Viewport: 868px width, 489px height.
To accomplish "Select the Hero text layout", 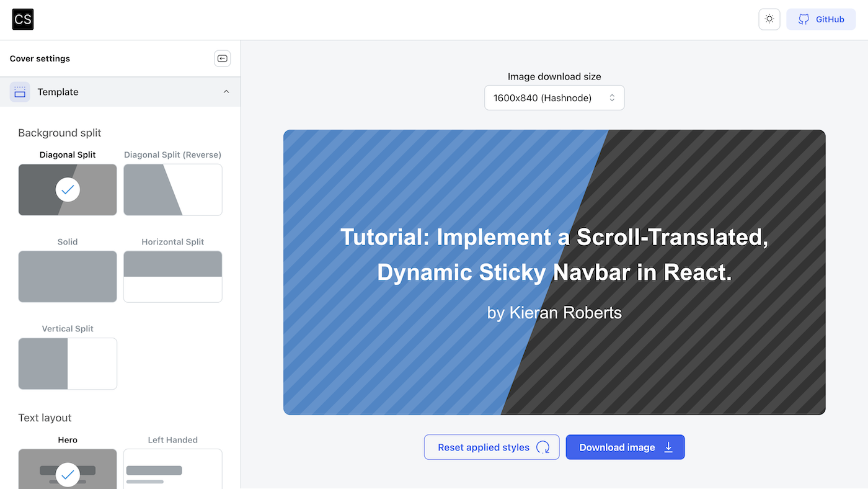I will coord(68,469).
